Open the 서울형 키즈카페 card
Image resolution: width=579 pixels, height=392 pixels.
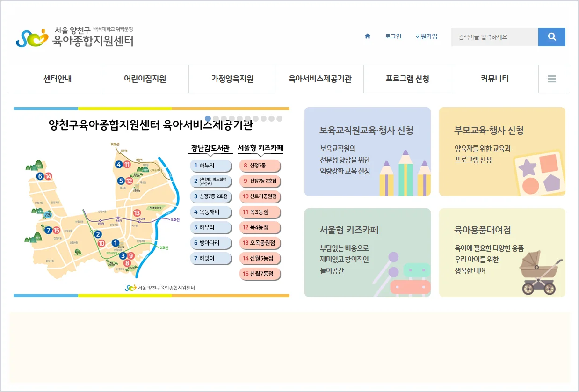(x=368, y=253)
